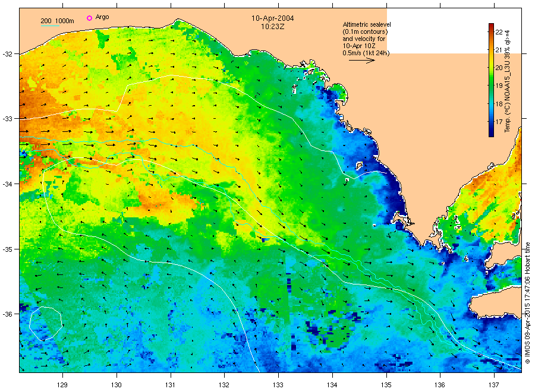Click the 132 longitude axis label
Image resolution: width=535 pixels, height=392 pixels.
224,385
